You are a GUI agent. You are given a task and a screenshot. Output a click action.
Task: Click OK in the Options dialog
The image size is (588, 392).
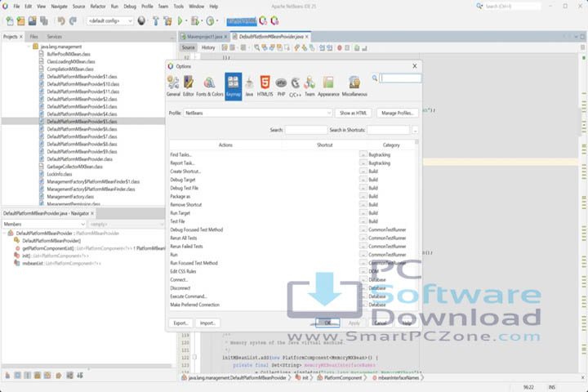coord(327,323)
